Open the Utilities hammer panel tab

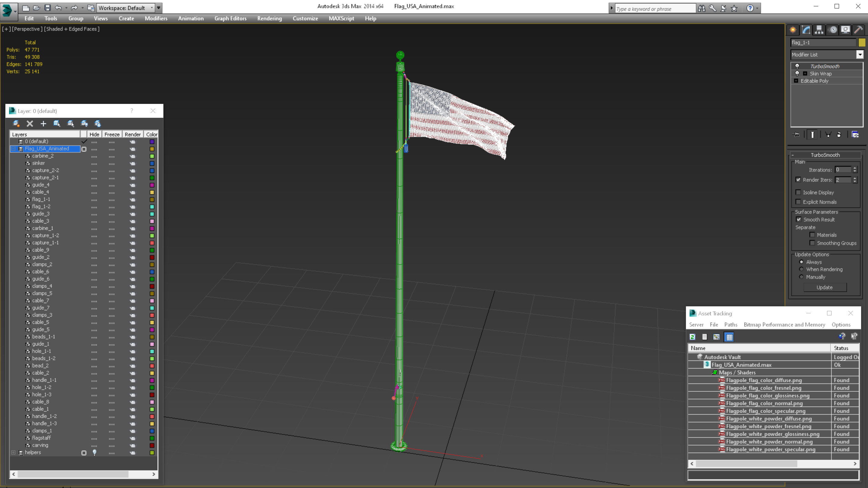click(x=859, y=30)
